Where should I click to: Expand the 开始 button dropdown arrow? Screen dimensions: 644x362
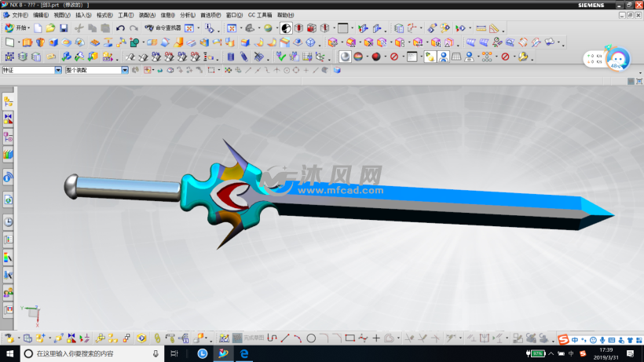point(29,28)
